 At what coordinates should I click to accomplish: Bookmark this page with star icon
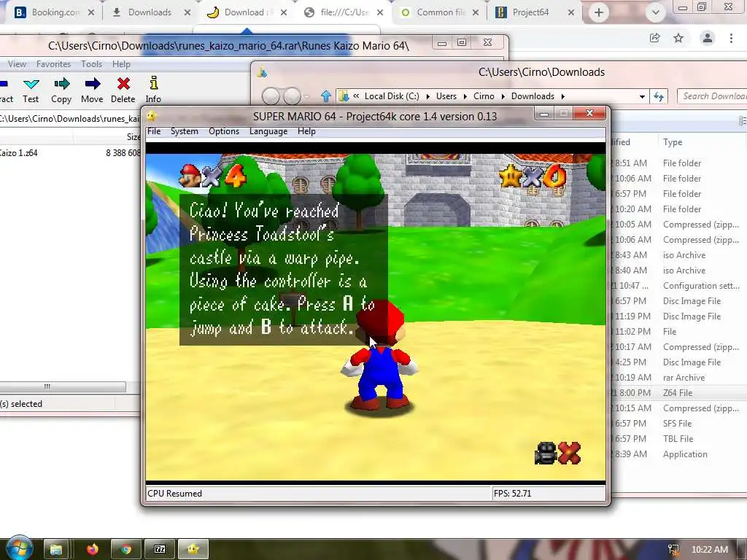[x=678, y=38]
